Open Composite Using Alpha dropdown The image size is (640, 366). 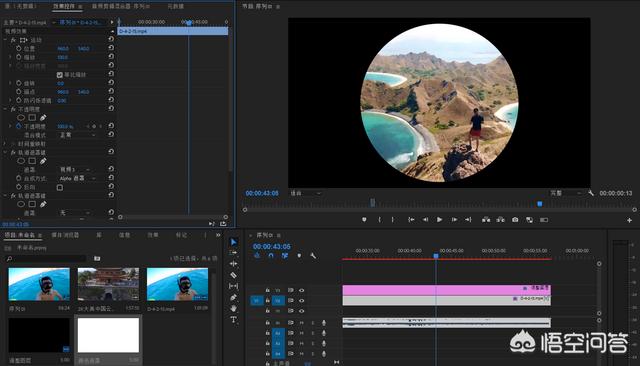pos(78,178)
